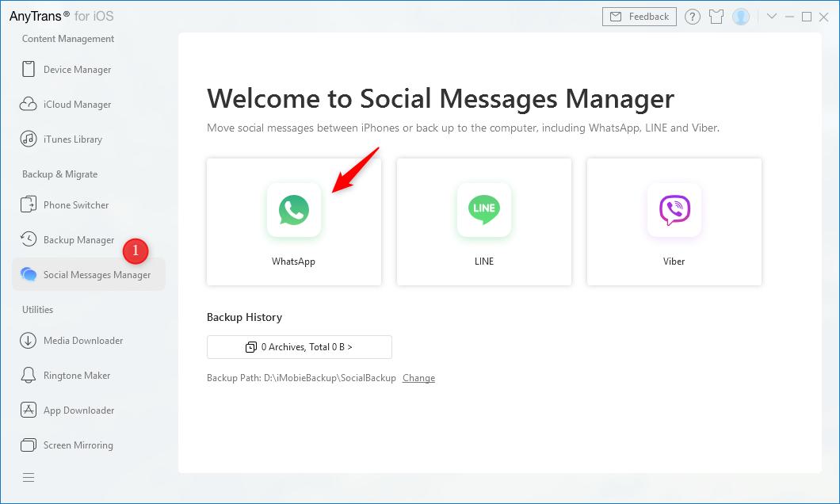This screenshot has width=840, height=504.
Task: Click the iCloud Manager cloud icon
Action: pos(29,104)
